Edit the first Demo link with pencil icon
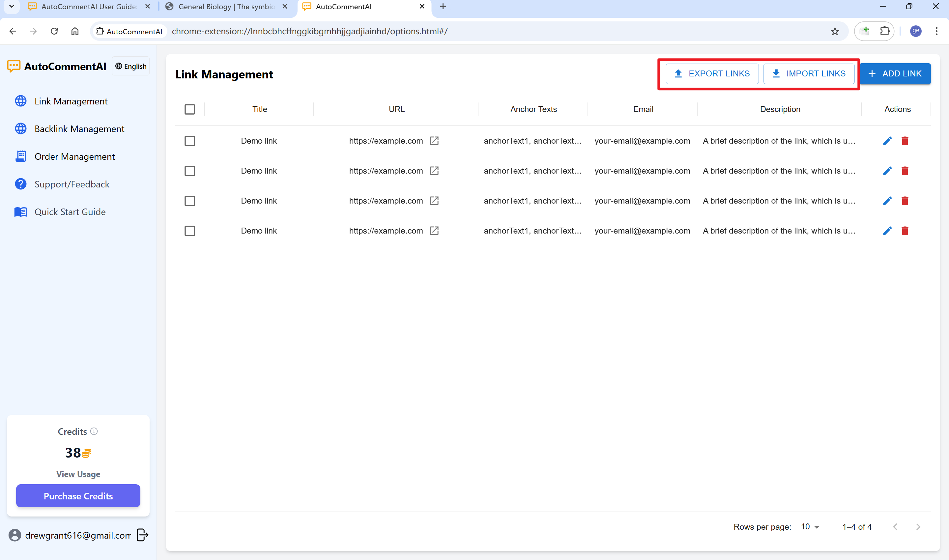Image resolution: width=949 pixels, height=560 pixels. click(x=887, y=141)
